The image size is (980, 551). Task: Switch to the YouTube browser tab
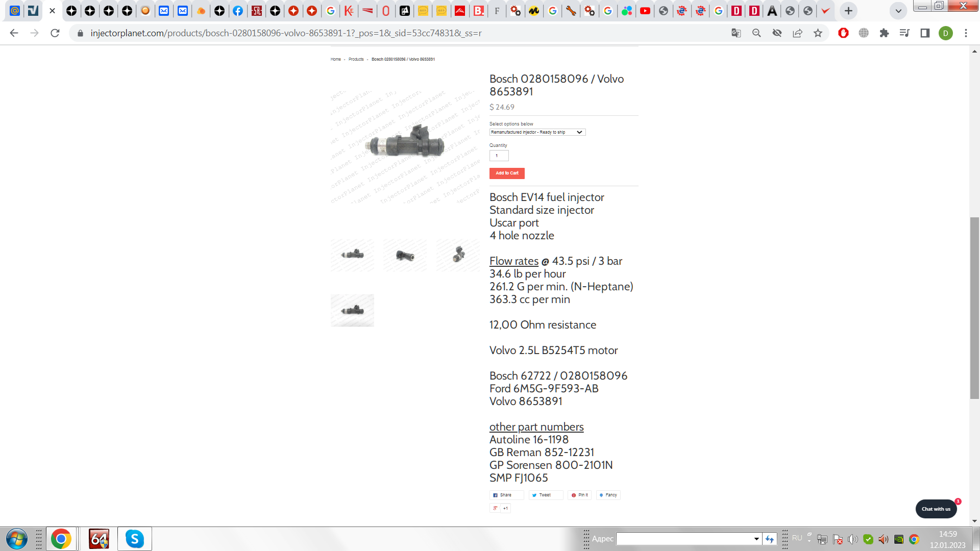click(645, 11)
